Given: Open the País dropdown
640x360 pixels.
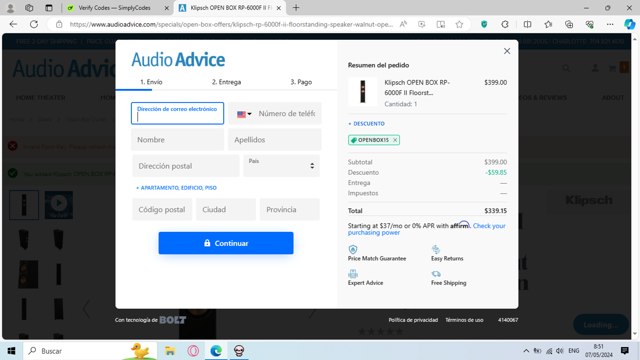Looking at the screenshot, I should coord(281,166).
